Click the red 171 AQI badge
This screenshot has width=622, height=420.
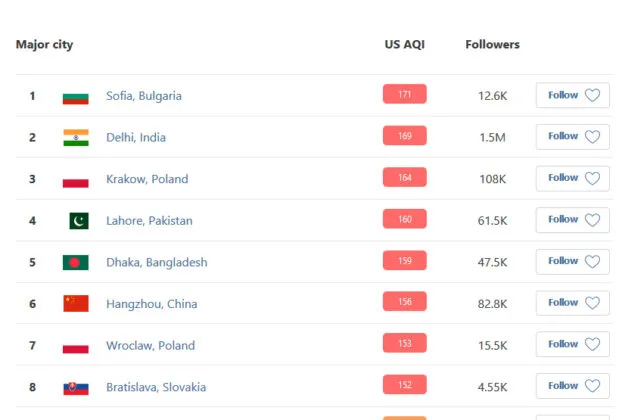point(404,95)
